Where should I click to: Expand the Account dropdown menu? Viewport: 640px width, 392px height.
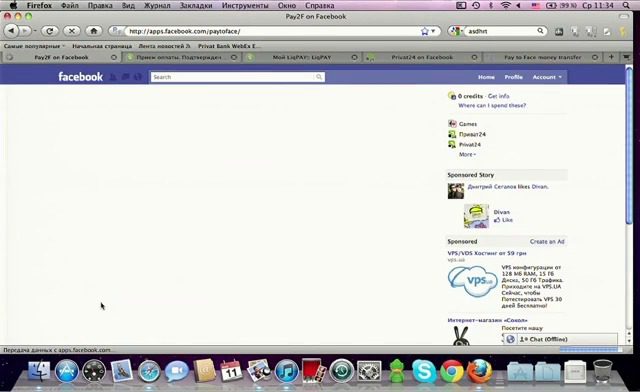(547, 77)
